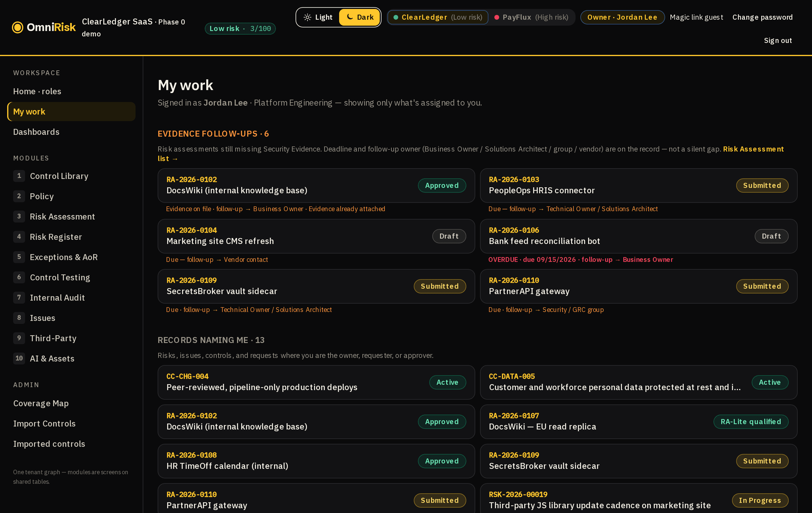
Task: Open the Third-Party module
Action: pyautogui.click(x=71, y=338)
